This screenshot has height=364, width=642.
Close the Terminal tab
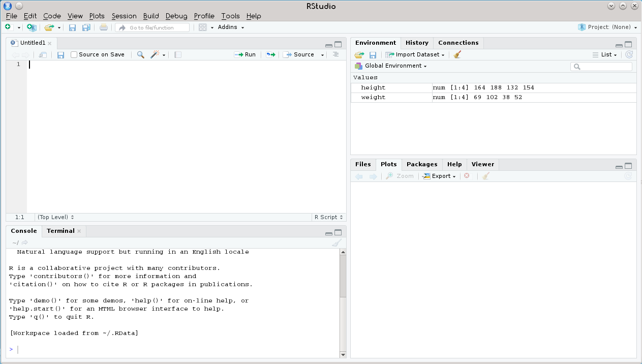pyautogui.click(x=79, y=231)
